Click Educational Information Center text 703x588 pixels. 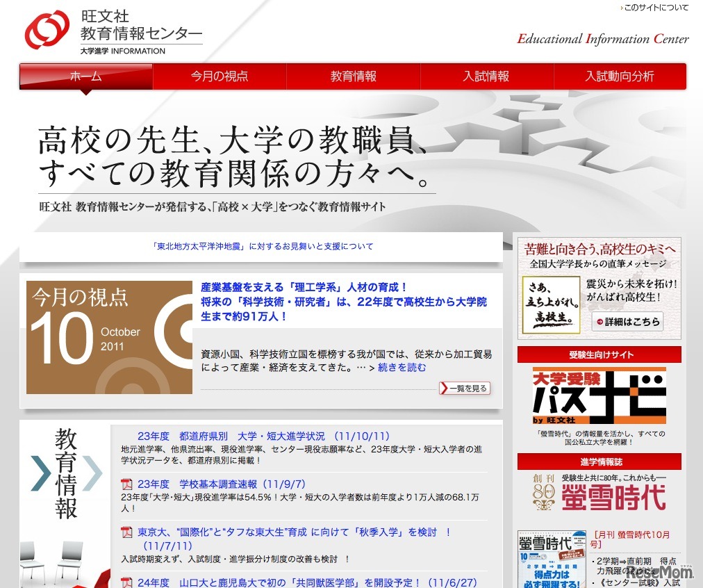(602, 38)
